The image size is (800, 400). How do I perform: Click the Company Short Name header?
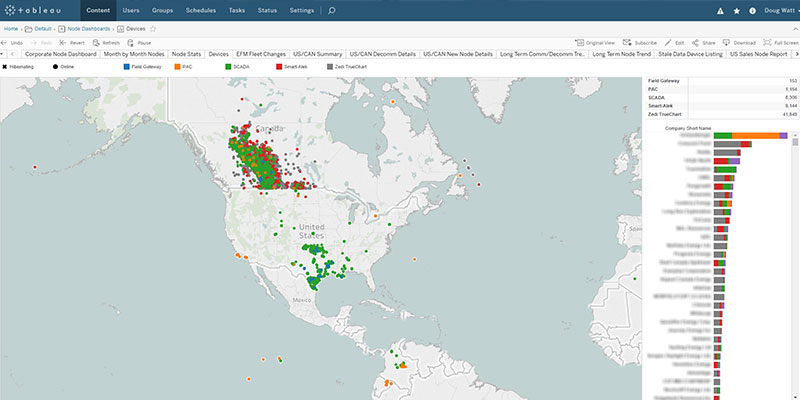[688, 128]
